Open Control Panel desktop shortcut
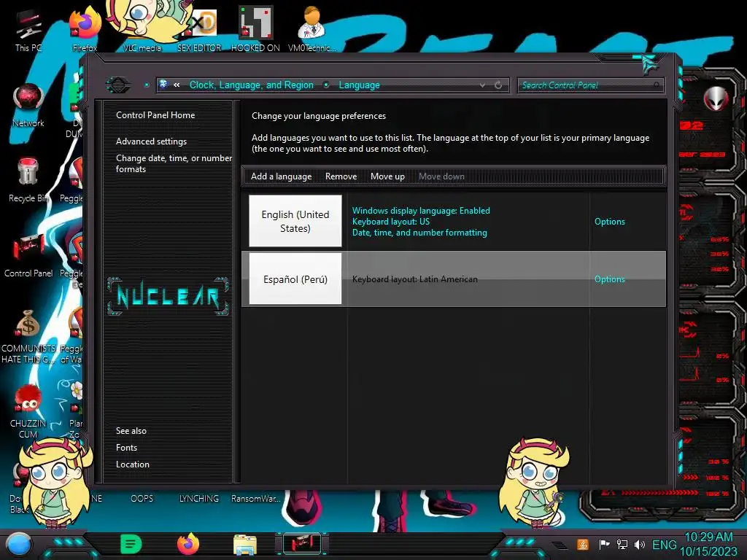The width and height of the screenshot is (747, 560). (x=28, y=255)
